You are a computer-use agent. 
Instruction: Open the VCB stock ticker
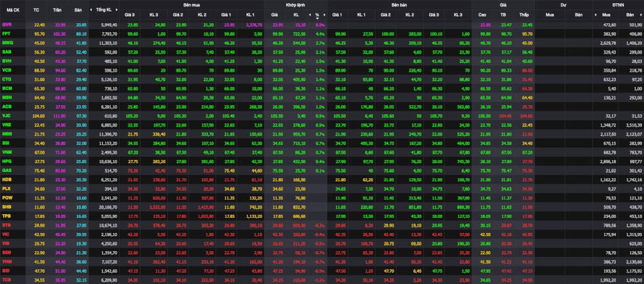pyautogui.click(x=6, y=70)
